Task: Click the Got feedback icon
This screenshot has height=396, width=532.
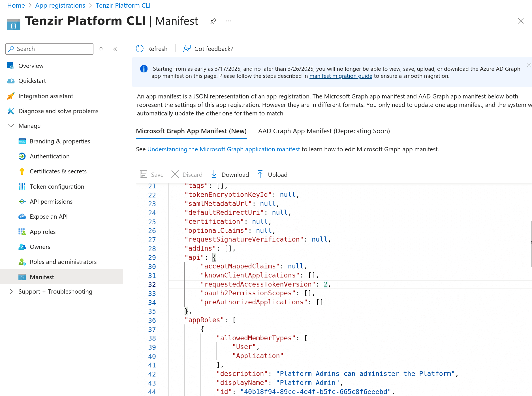Action: [x=187, y=49]
